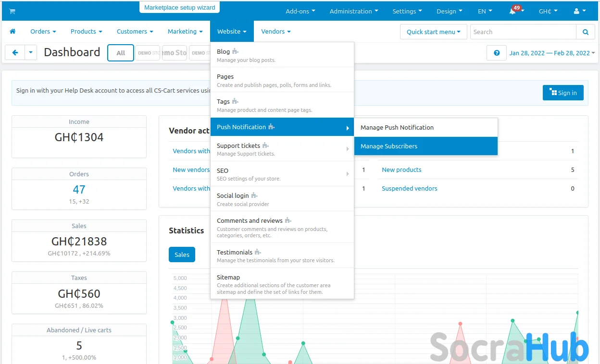Click the Marketplace setup wizard button
Screen dimensions: 600x364
pos(179,8)
